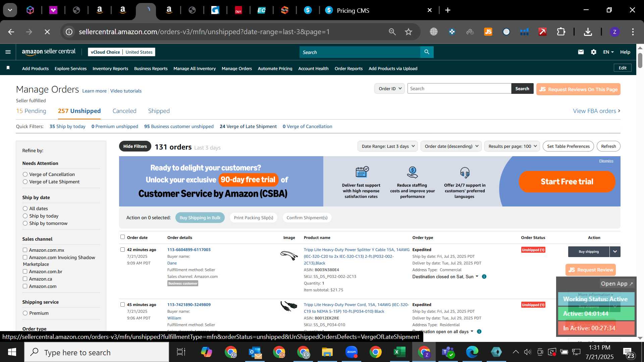Click the Start Free trial button
The height and width of the screenshot is (362, 644).
(x=567, y=181)
